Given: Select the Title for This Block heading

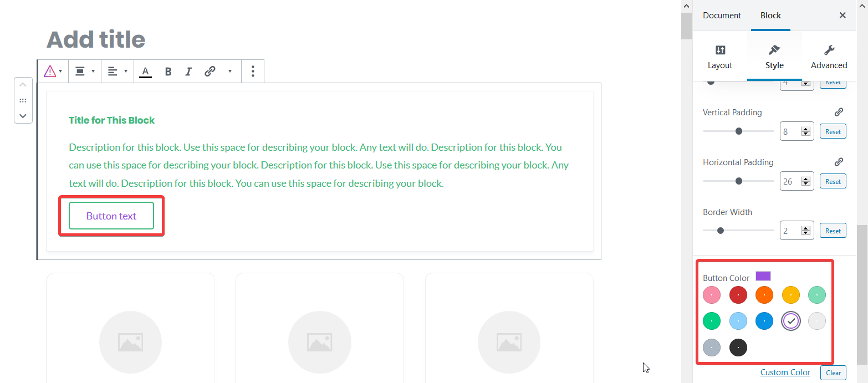Looking at the screenshot, I should [x=112, y=120].
